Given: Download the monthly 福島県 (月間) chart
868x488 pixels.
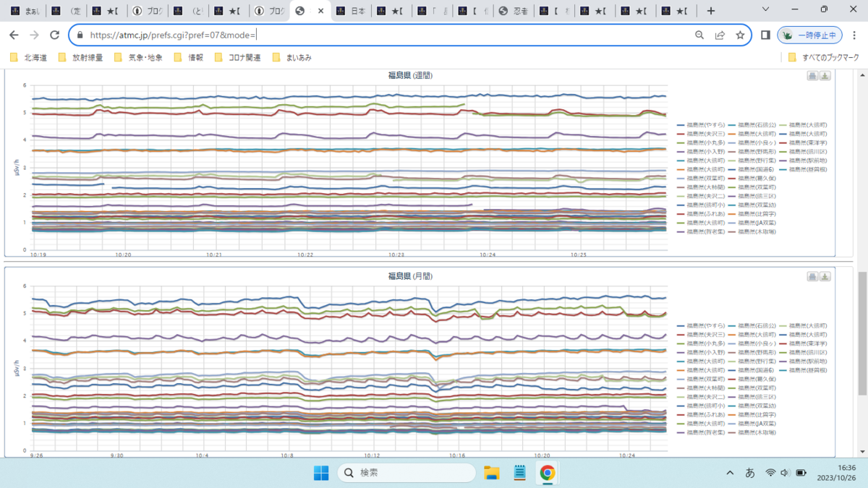Looking at the screenshot, I should 825,277.
